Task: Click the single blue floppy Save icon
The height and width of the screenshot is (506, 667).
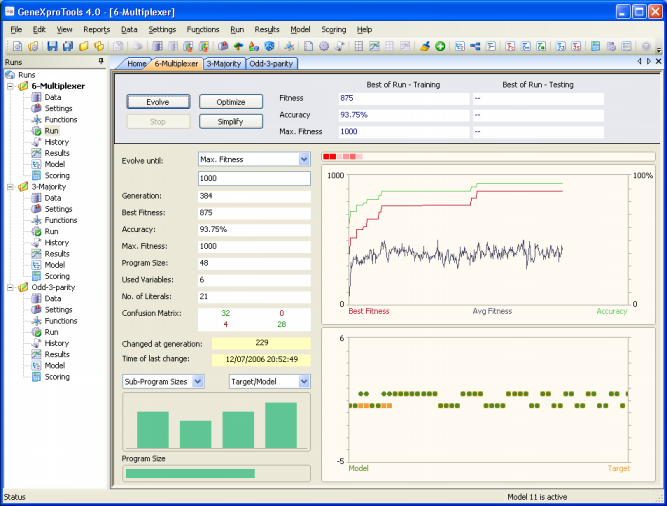Action: pos(52,46)
